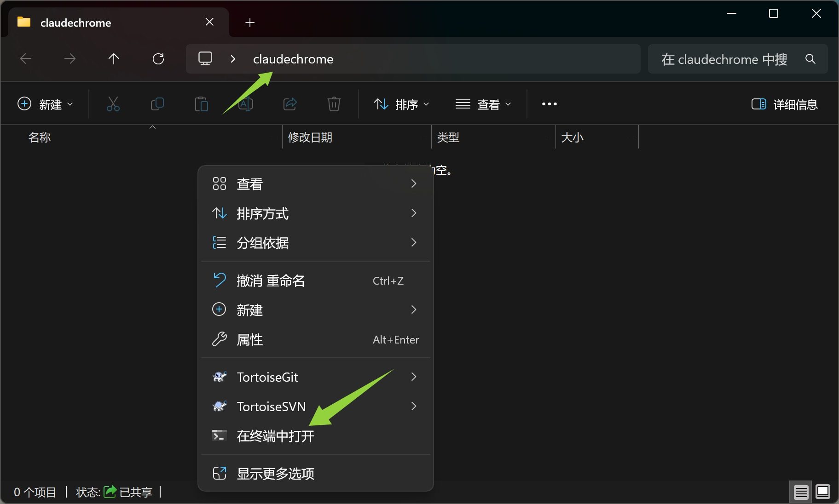Viewport: 839px width, 504px height.
Task: Click 属性 in the context menu
Action: point(250,340)
